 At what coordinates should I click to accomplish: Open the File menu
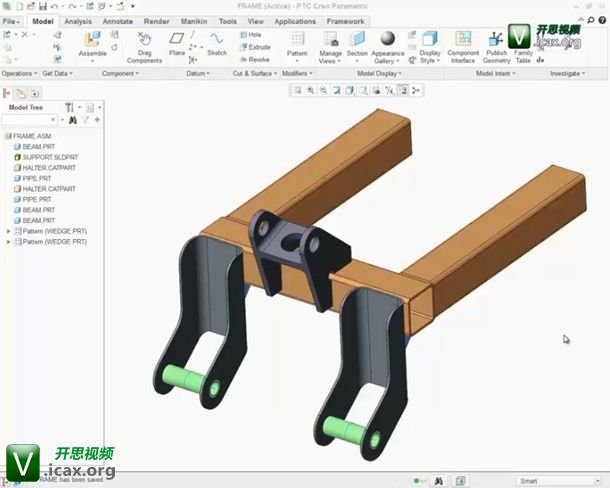pyautogui.click(x=11, y=21)
